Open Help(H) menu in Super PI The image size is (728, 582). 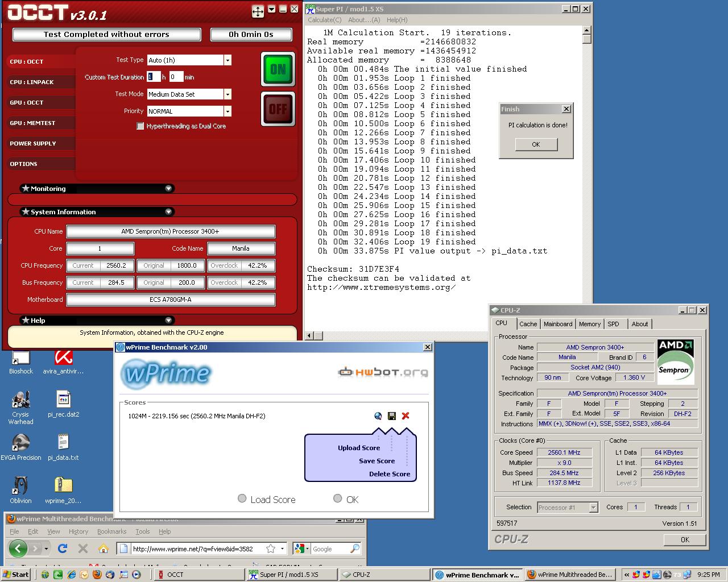tap(397, 20)
